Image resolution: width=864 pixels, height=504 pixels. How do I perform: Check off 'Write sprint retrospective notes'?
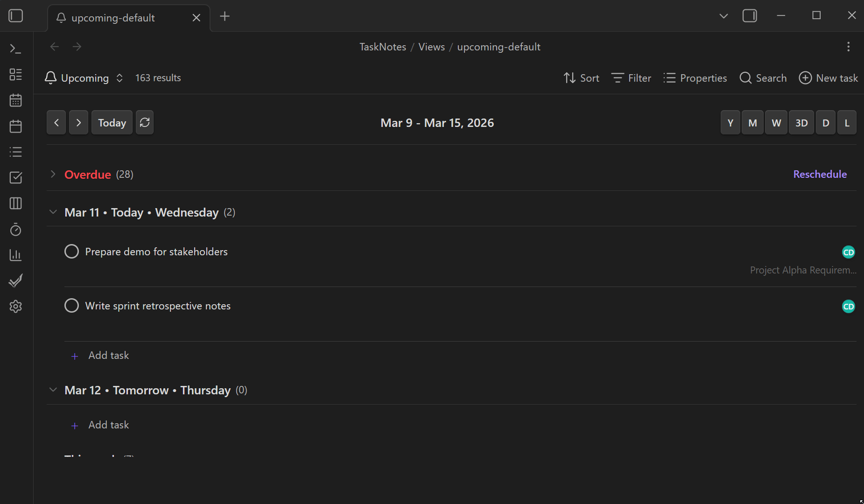[71, 306]
